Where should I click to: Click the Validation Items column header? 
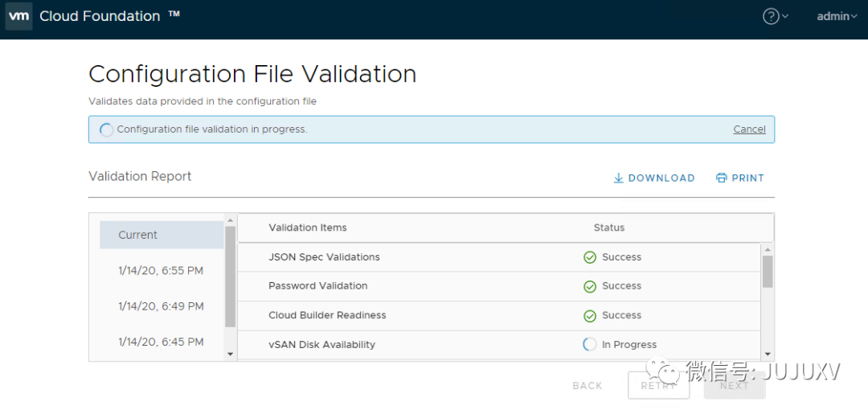point(308,228)
